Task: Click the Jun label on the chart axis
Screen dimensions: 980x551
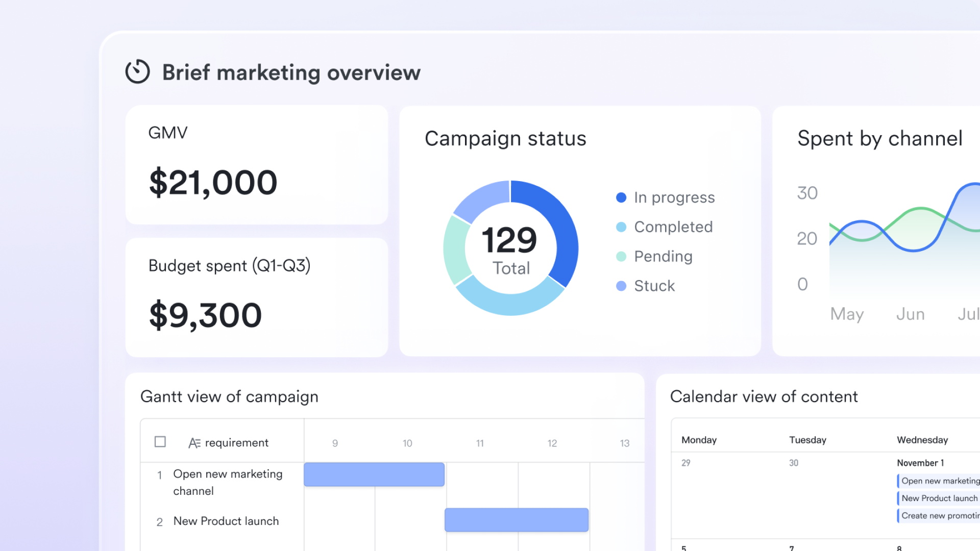Action: [910, 314]
